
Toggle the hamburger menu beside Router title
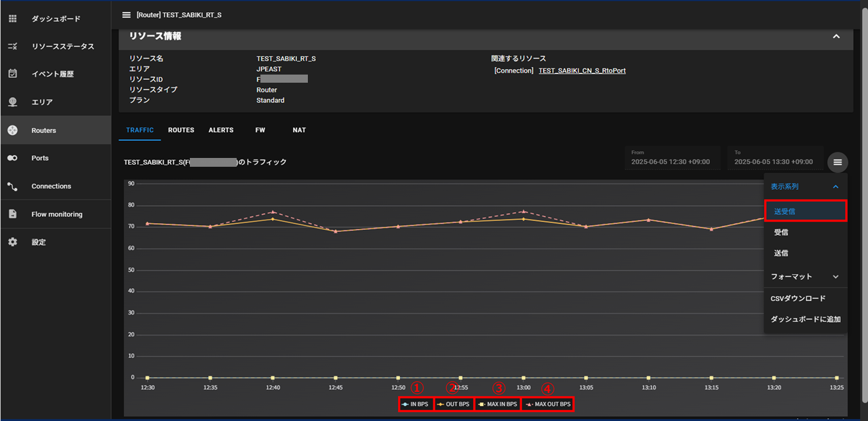tap(126, 15)
